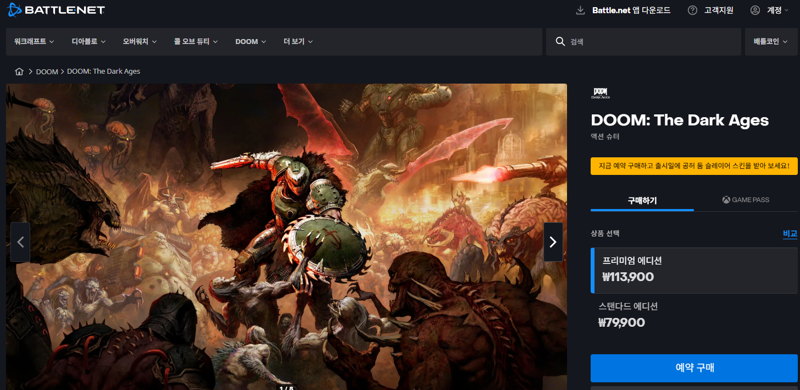800x390 pixels.
Task: Click the download icon beside Battle.net 앱 다운로드
Action: [x=580, y=10]
